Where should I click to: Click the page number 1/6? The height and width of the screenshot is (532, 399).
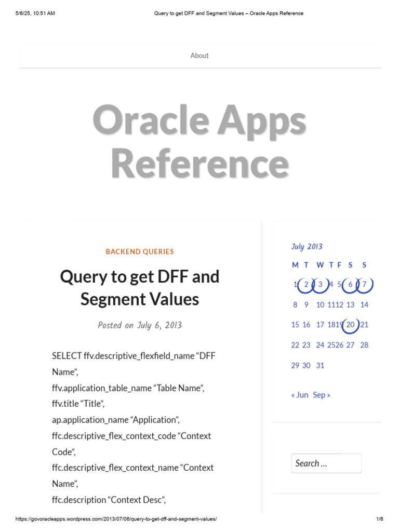pyautogui.click(x=380, y=519)
